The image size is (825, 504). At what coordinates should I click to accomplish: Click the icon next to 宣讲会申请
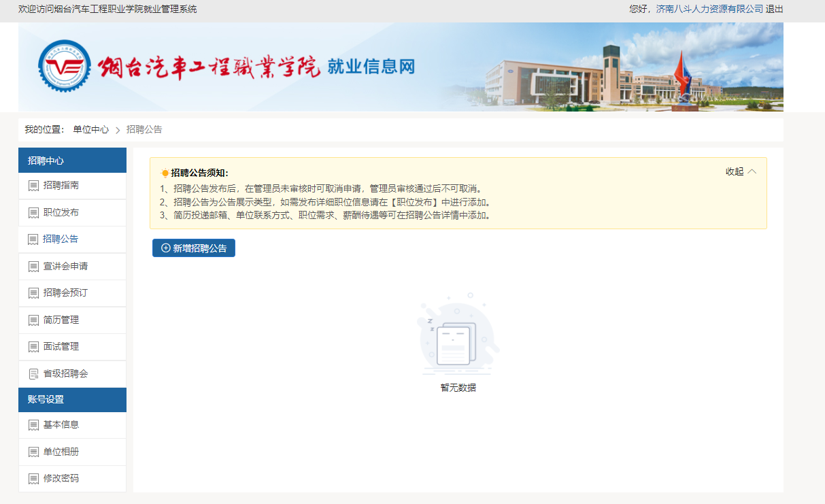tap(33, 267)
